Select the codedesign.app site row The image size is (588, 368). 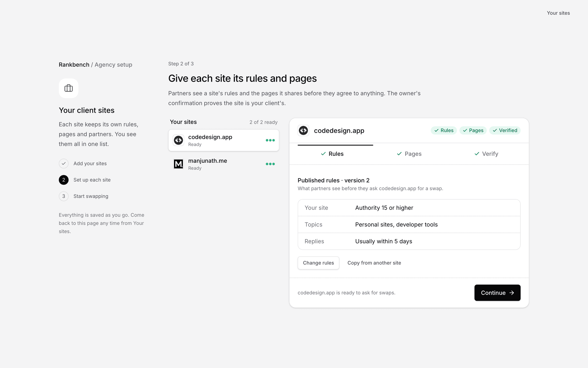[224, 140]
